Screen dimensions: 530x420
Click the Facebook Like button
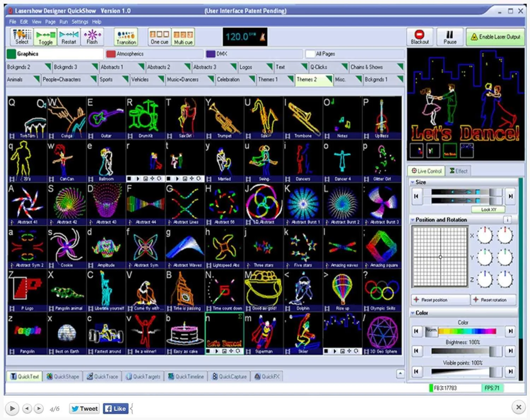[116, 409]
